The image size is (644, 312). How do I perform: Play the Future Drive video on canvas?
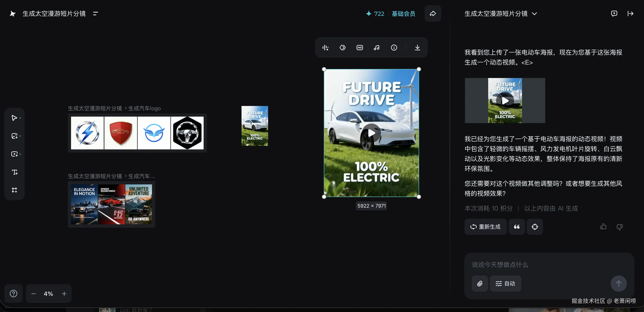[x=371, y=133]
